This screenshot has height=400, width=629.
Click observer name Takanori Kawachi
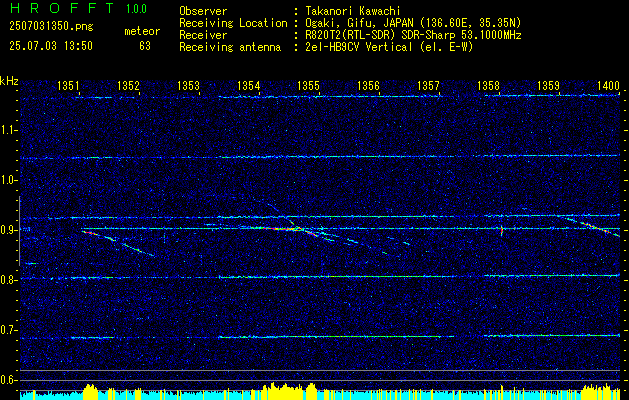353,11
